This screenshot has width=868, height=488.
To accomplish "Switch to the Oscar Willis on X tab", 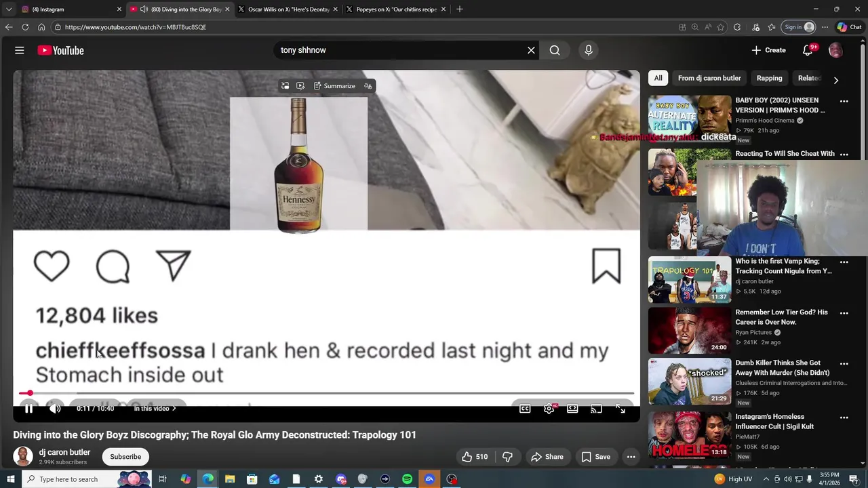I will (x=287, y=9).
